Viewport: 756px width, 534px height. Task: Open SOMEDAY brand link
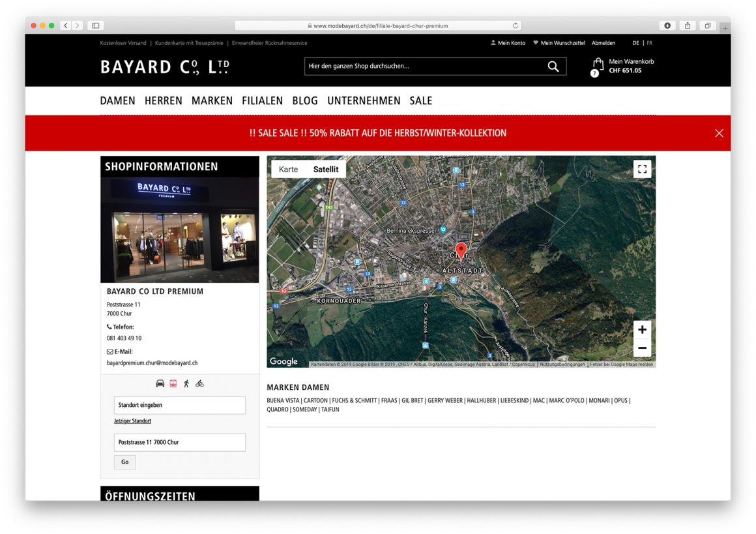click(x=305, y=409)
